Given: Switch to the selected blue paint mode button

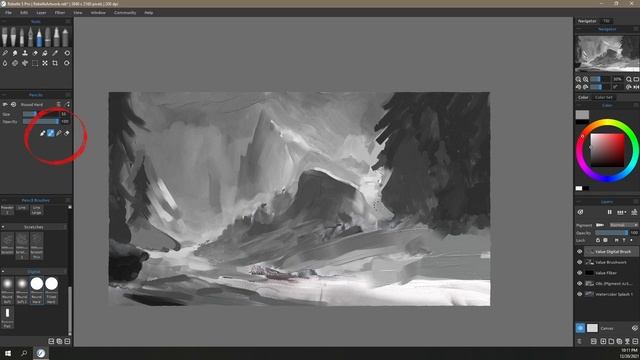Looking at the screenshot, I should coord(51,133).
